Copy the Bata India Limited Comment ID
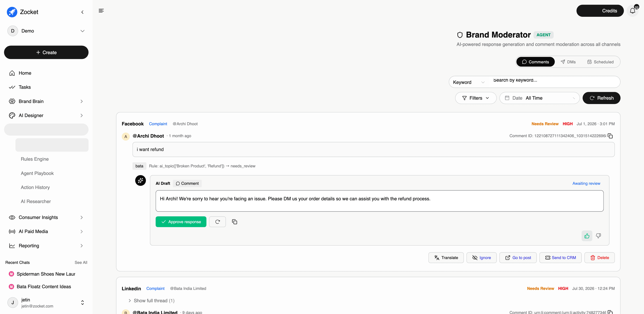644x314 pixels. [x=610, y=312]
